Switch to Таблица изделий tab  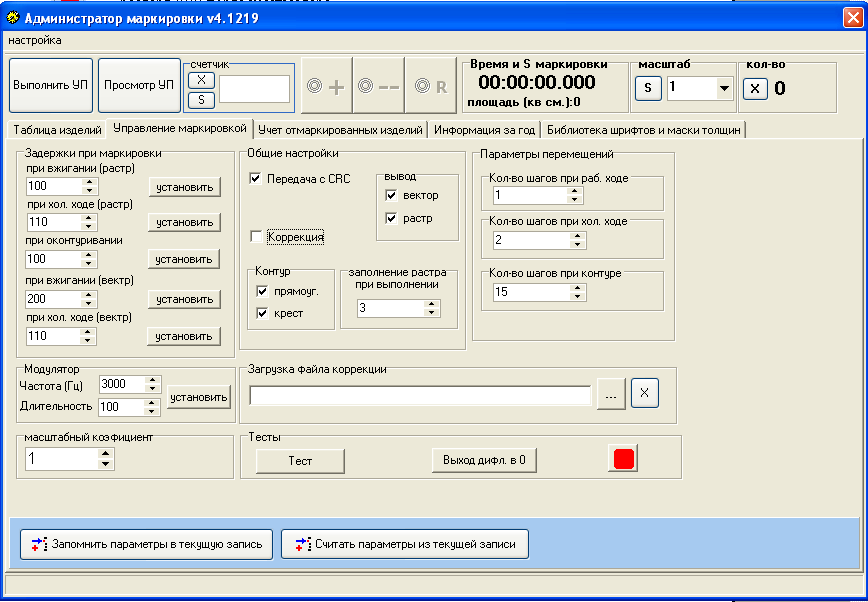58,130
